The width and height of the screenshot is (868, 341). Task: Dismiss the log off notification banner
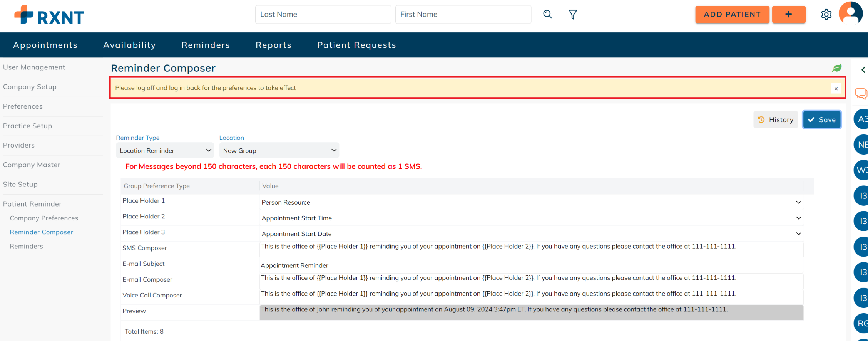click(x=836, y=89)
